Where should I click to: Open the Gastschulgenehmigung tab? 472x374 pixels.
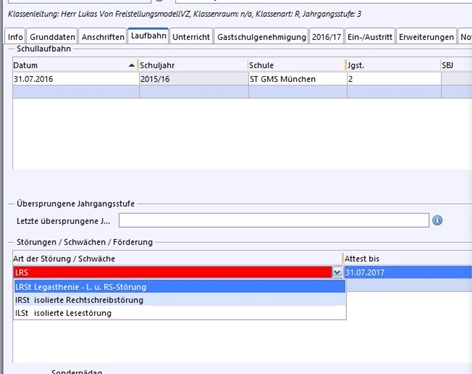(x=262, y=37)
